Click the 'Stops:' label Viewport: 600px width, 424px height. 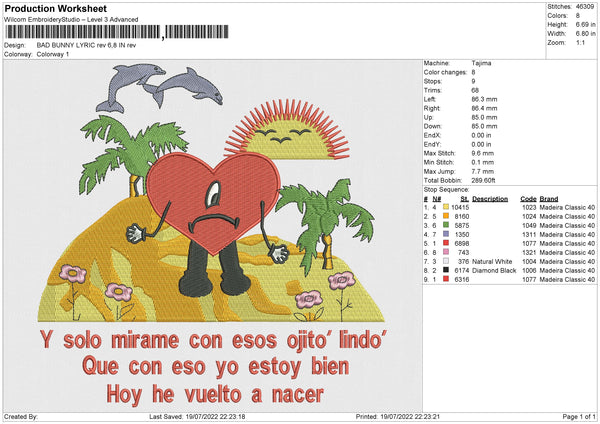(x=433, y=81)
